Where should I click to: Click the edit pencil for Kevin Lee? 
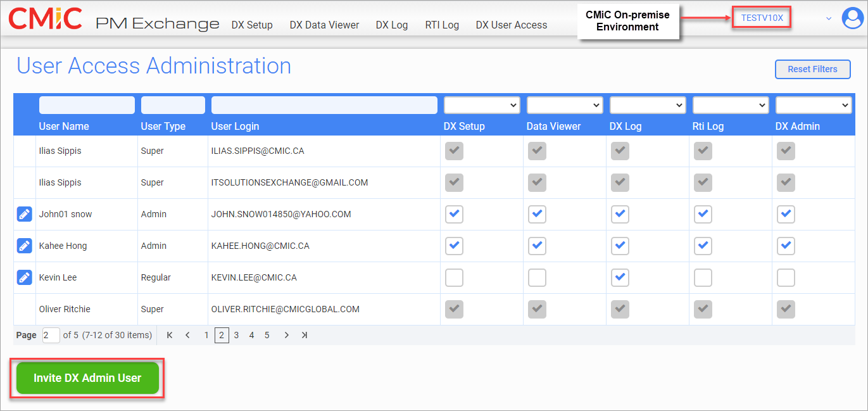point(24,277)
